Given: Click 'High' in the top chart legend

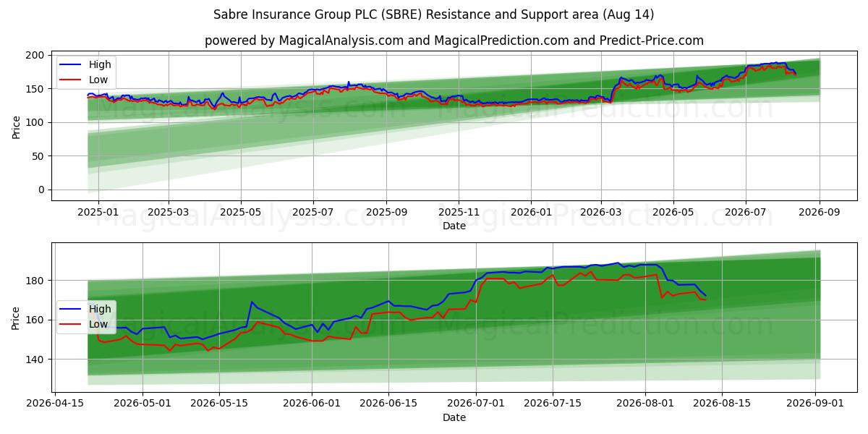Looking at the screenshot, I should point(98,65).
